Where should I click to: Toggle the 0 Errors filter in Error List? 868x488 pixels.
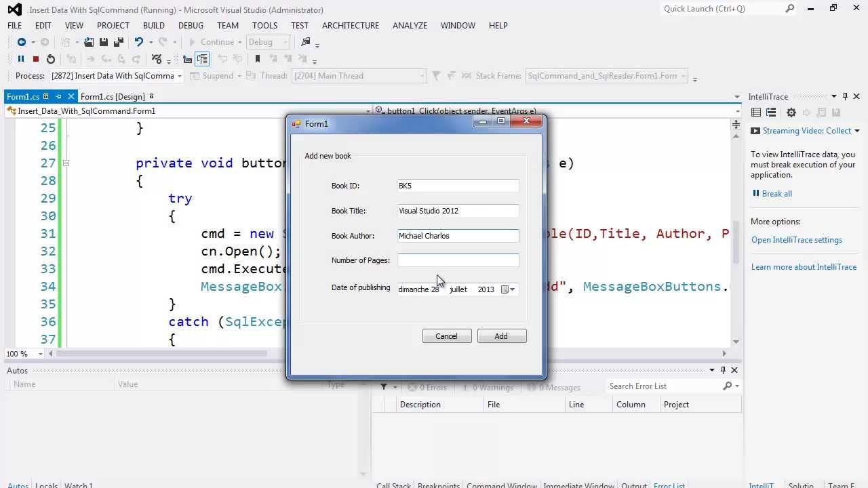(428, 388)
